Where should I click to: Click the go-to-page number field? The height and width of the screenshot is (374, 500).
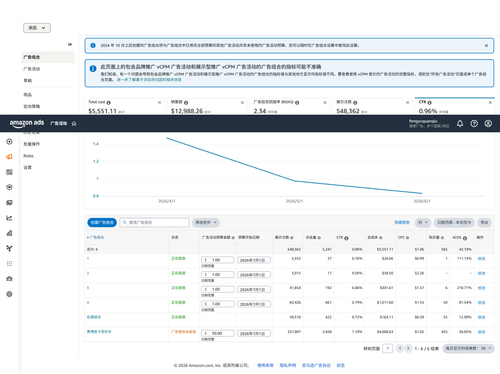(387, 348)
